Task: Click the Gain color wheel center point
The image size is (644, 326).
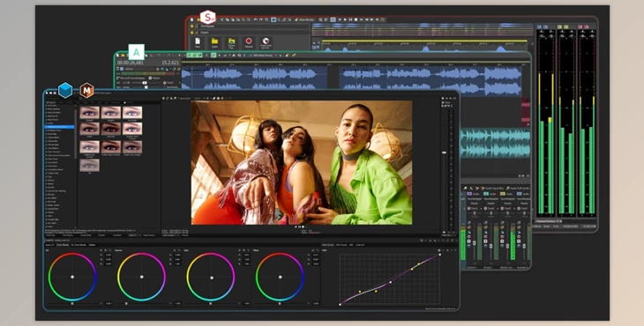Action: [x=211, y=278]
